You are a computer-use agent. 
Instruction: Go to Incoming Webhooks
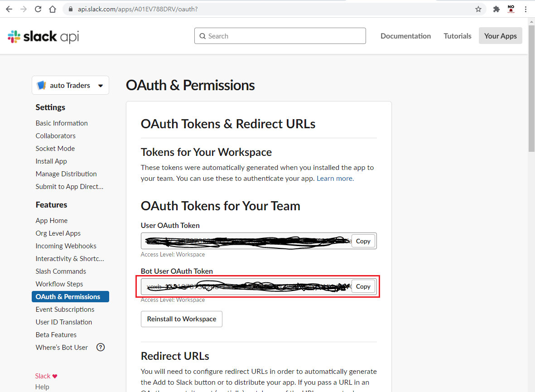click(x=66, y=246)
